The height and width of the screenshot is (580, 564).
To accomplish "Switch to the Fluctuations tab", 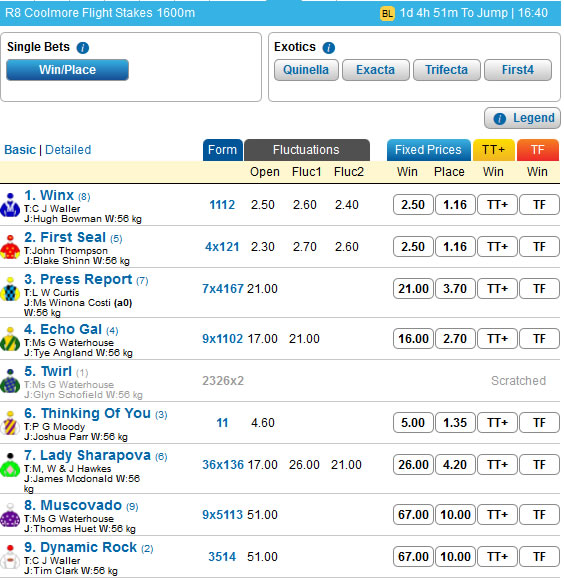I will point(306,150).
